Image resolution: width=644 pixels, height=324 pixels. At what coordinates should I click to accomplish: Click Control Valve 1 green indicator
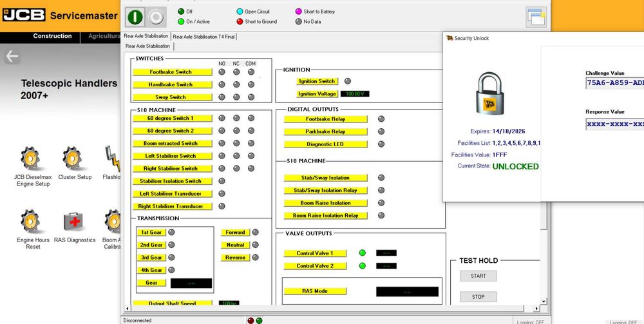tap(362, 253)
